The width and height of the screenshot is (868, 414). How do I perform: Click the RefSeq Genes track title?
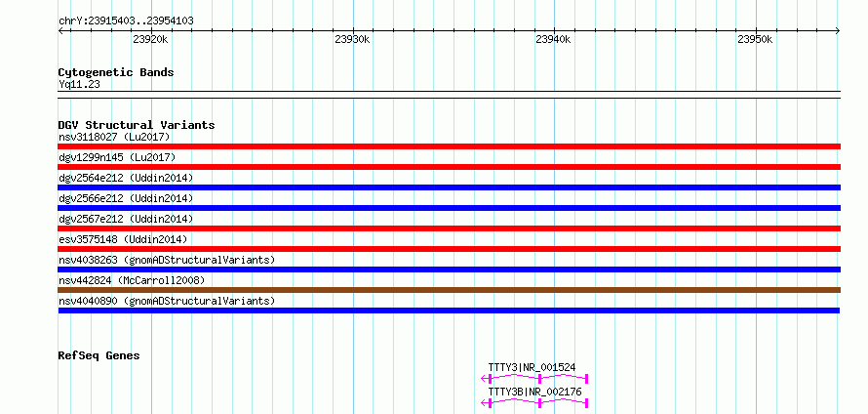[x=99, y=355]
